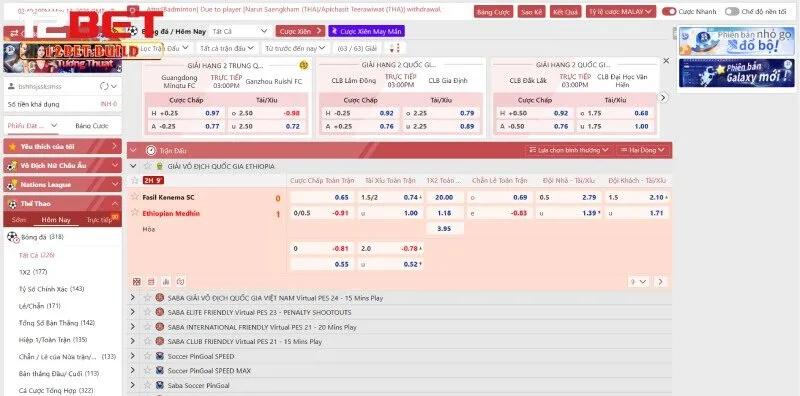The image size is (800, 396).
Task: Star the 2H 9' match row
Action: click(135, 180)
